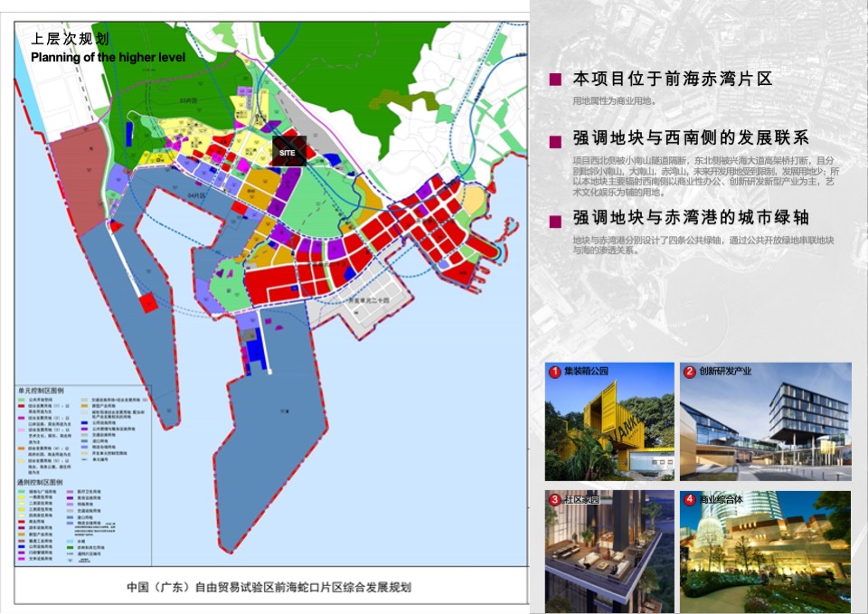Screen dimensions: 868x614
Task: Open the 创新研发产业 photo thumbnail
Action: point(764,420)
